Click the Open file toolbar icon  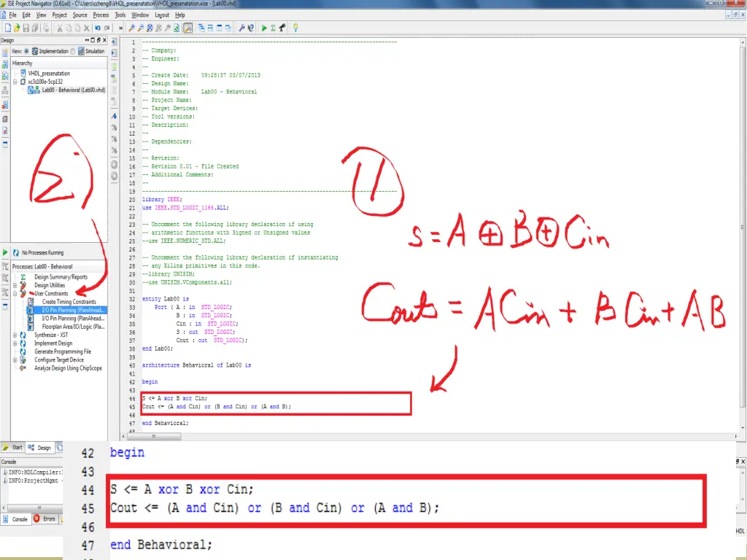tap(17, 28)
